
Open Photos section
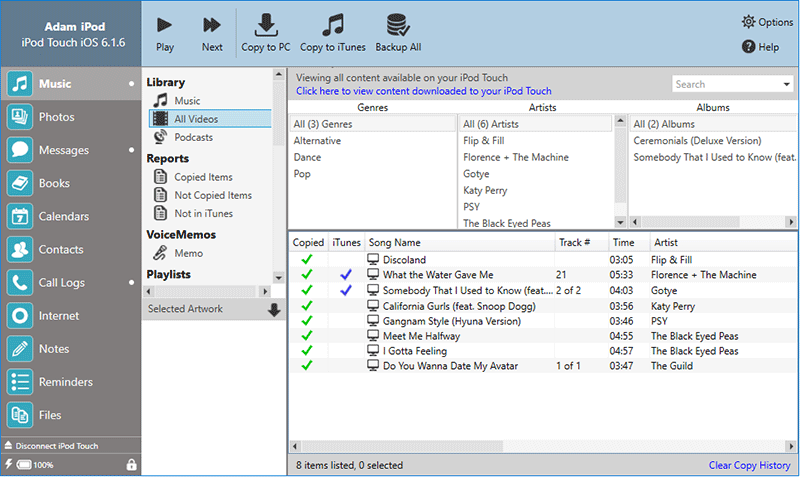pos(71,117)
